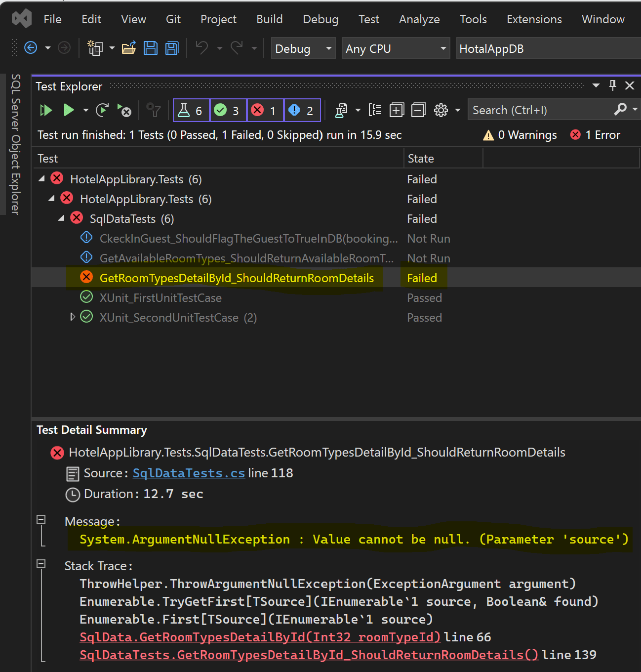This screenshot has height=672, width=641.
Task: Run all tests in Test Explorer
Action: pos(45,110)
